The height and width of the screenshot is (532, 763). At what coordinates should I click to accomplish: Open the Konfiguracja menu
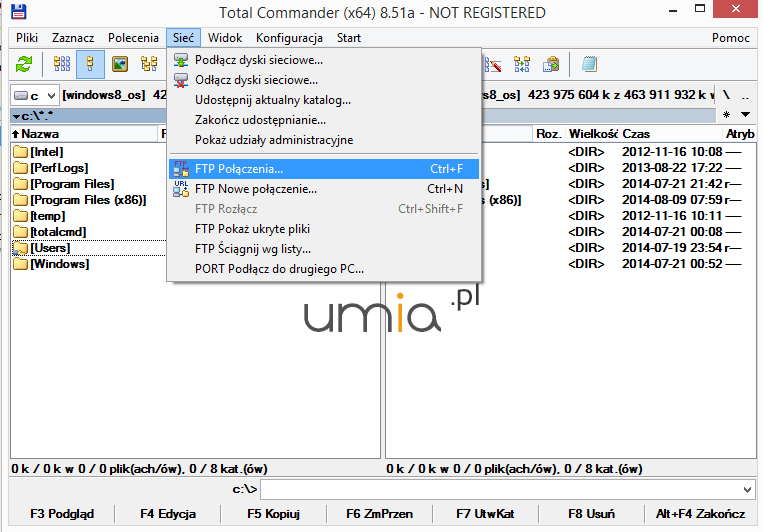tap(289, 38)
